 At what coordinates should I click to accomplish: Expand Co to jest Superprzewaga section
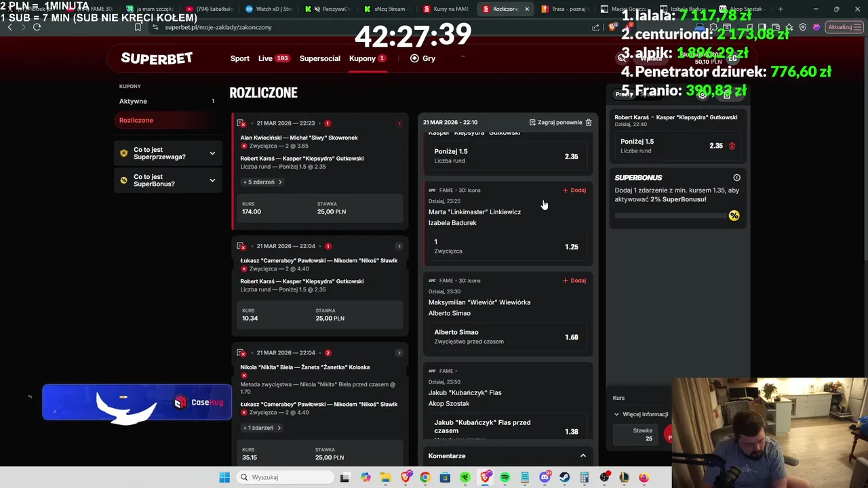point(212,153)
